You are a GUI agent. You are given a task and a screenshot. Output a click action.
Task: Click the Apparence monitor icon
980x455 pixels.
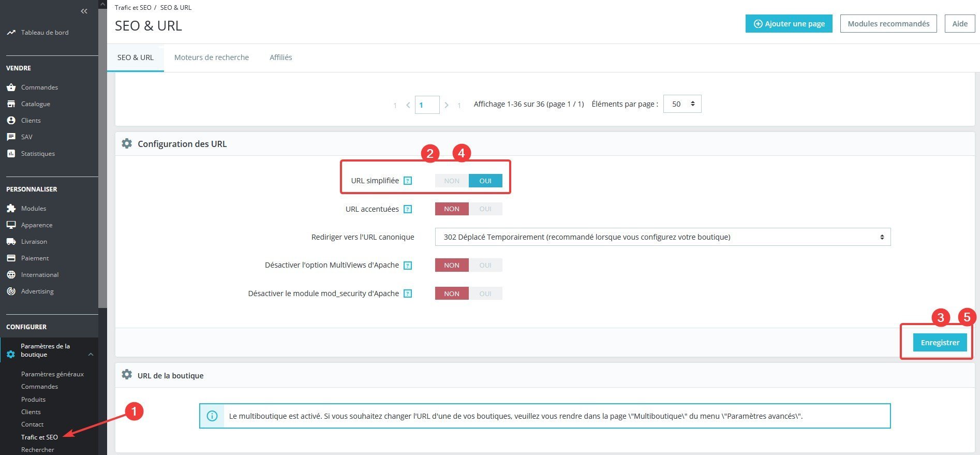coord(11,225)
